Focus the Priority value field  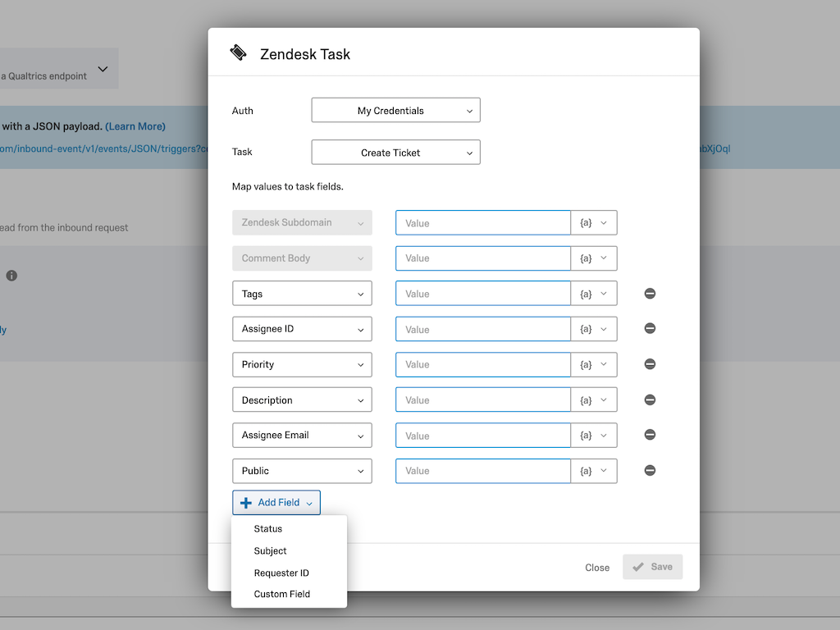483,365
